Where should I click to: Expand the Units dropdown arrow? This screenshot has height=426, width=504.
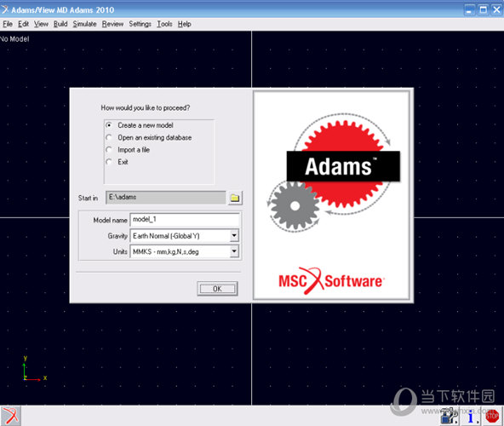click(x=234, y=251)
